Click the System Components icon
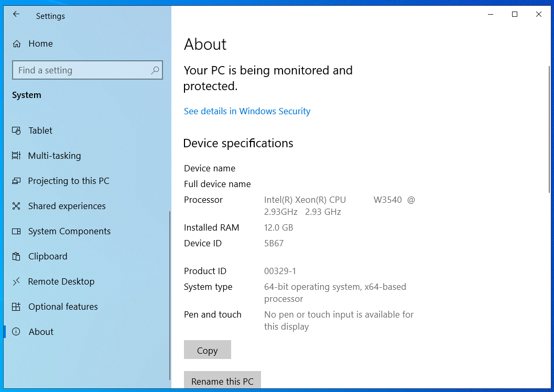Image resolution: width=554 pixels, height=392 pixels. (x=16, y=231)
